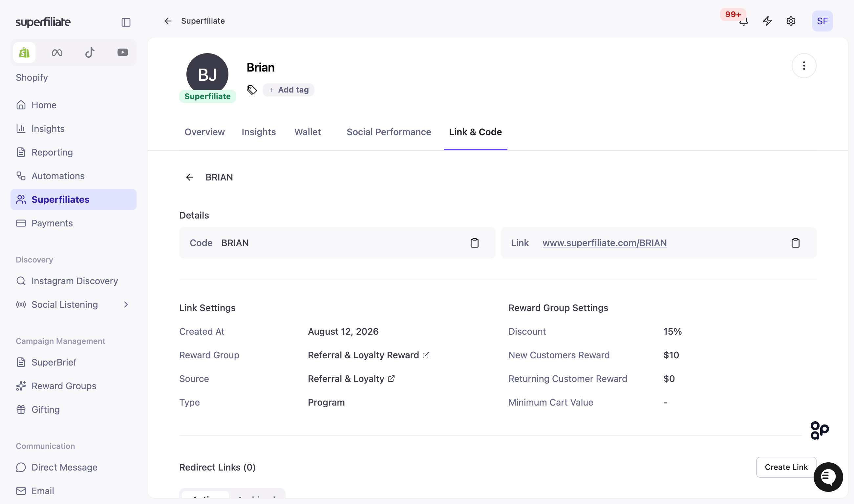Open the three-dot more options menu

[804, 66]
